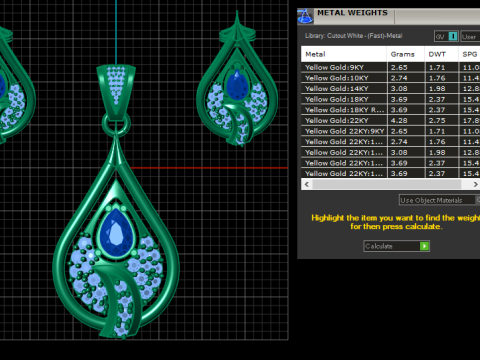The width and height of the screenshot is (480, 360).
Task: Select the Yellow Gold:14KY row
Action: 390,89
